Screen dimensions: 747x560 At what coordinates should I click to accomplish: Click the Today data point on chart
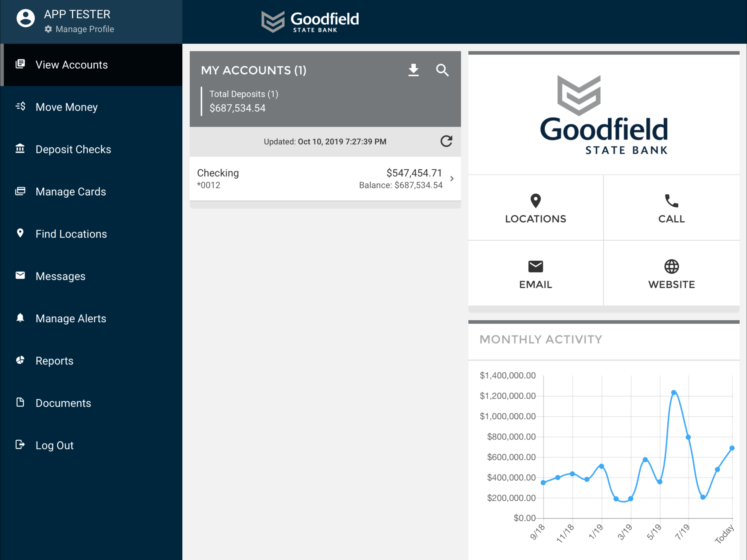click(732, 448)
